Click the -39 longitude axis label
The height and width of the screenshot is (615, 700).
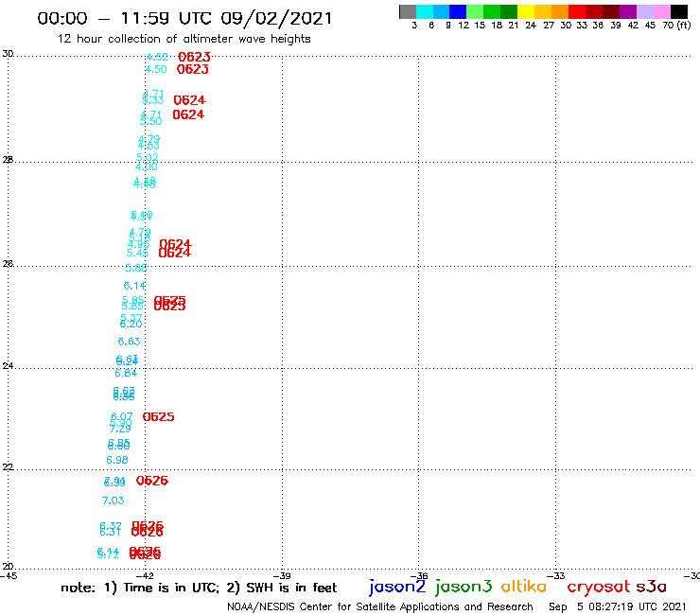pos(281,576)
